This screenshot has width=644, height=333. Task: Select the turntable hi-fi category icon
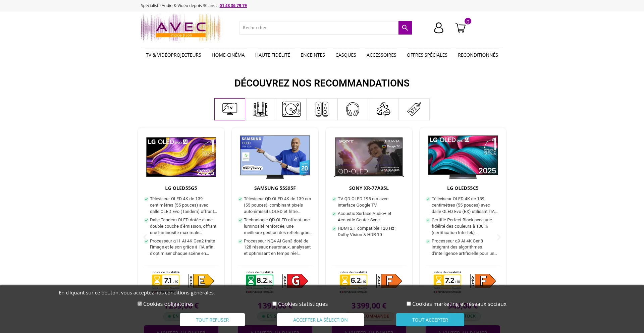(x=291, y=109)
